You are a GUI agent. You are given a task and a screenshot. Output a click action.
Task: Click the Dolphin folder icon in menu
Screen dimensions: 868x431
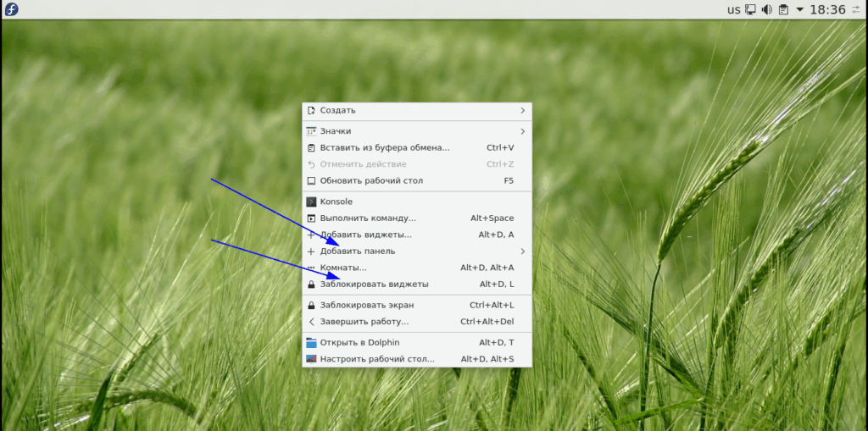click(311, 343)
